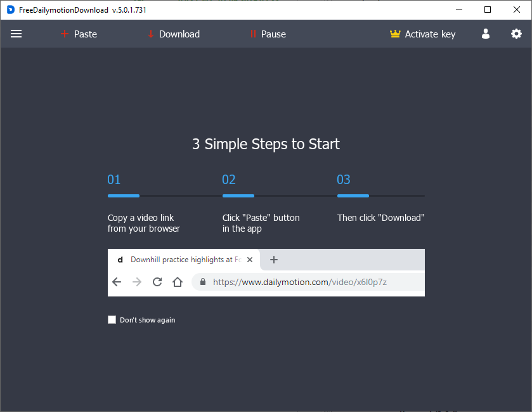
Task: Click the home icon in browser illustration
Action: 178,282
